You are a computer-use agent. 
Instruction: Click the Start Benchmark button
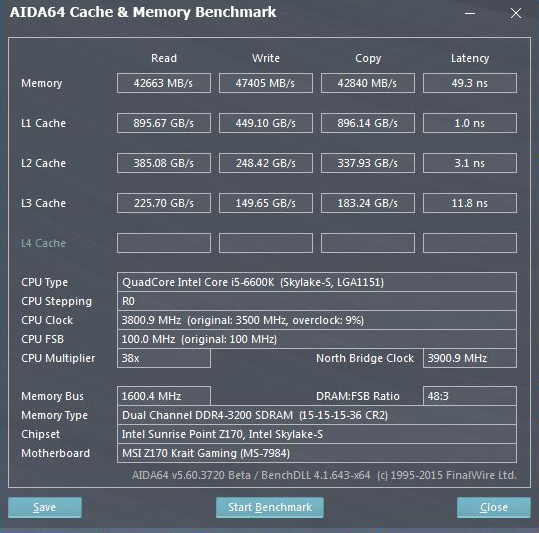click(x=270, y=507)
